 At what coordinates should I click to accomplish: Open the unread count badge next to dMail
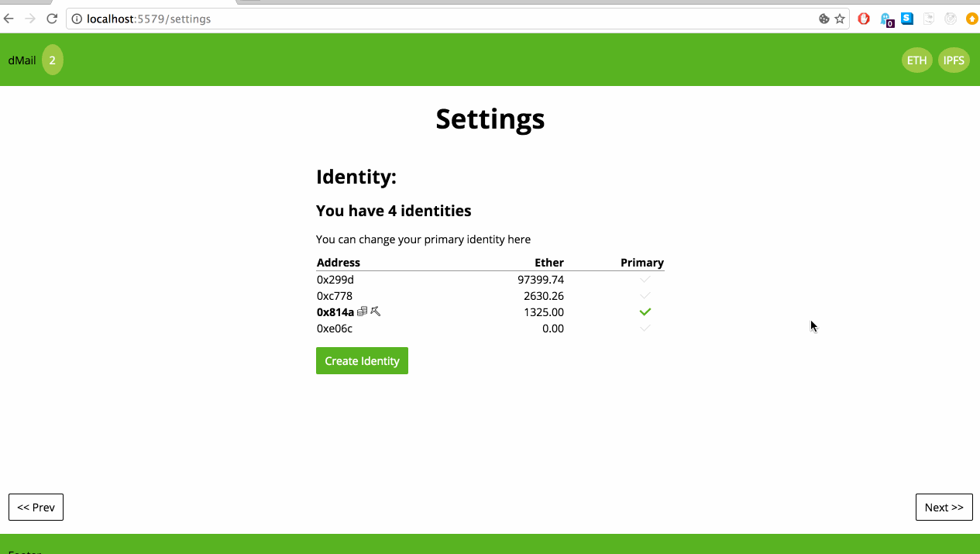click(52, 60)
